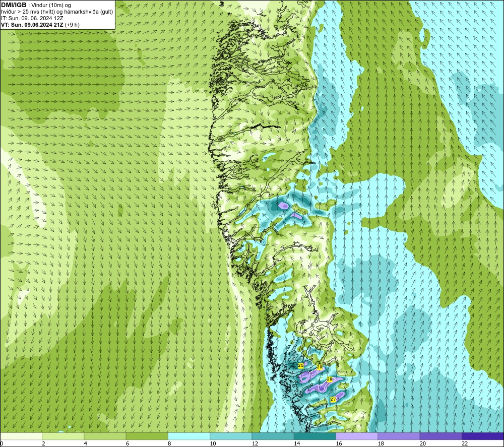Image resolution: width=504 pixels, height=447 pixels.
Task: Pick the 14–16 m/s dark teal swatch
Action: click(315, 436)
